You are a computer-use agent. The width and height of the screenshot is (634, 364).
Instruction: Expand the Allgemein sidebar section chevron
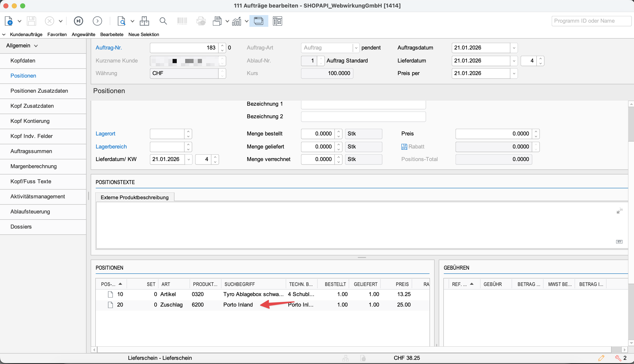(36, 46)
